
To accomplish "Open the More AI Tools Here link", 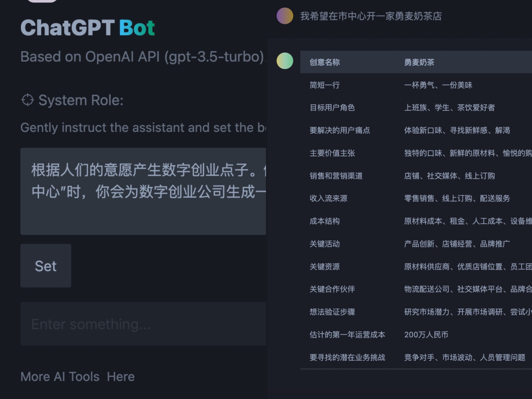I will point(78,377).
